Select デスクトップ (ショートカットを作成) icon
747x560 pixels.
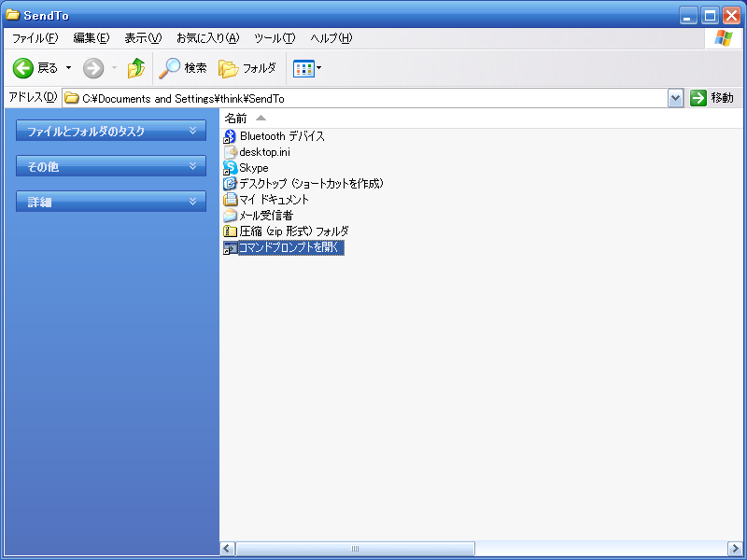(x=230, y=184)
